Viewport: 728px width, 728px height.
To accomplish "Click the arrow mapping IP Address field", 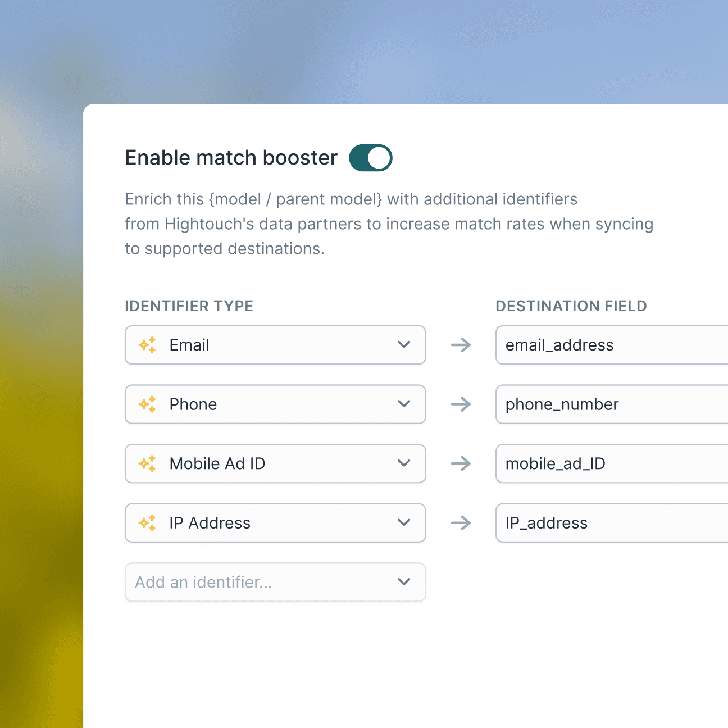I will point(461,523).
